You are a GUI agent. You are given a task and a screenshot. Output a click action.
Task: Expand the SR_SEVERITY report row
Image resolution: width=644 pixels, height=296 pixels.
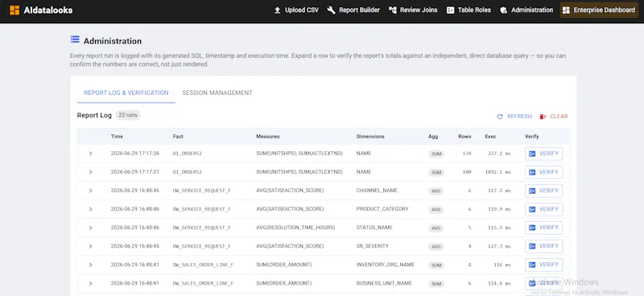pos(91,246)
